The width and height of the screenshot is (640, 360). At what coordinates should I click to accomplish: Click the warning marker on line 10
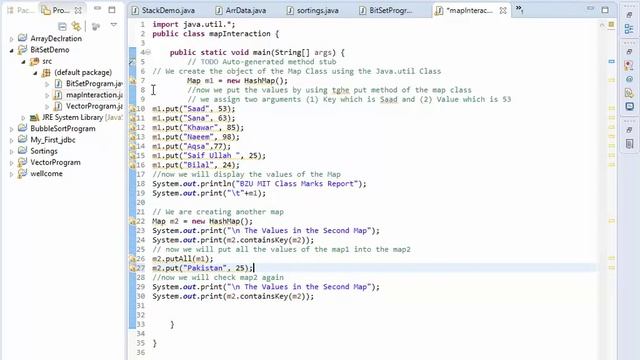(132, 109)
